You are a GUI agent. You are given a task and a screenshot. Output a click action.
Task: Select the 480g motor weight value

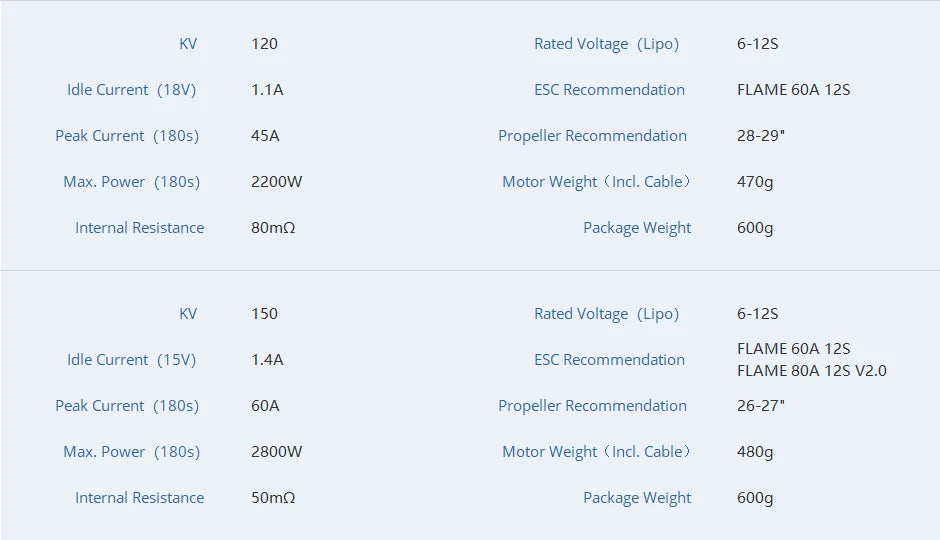pyautogui.click(x=755, y=452)
